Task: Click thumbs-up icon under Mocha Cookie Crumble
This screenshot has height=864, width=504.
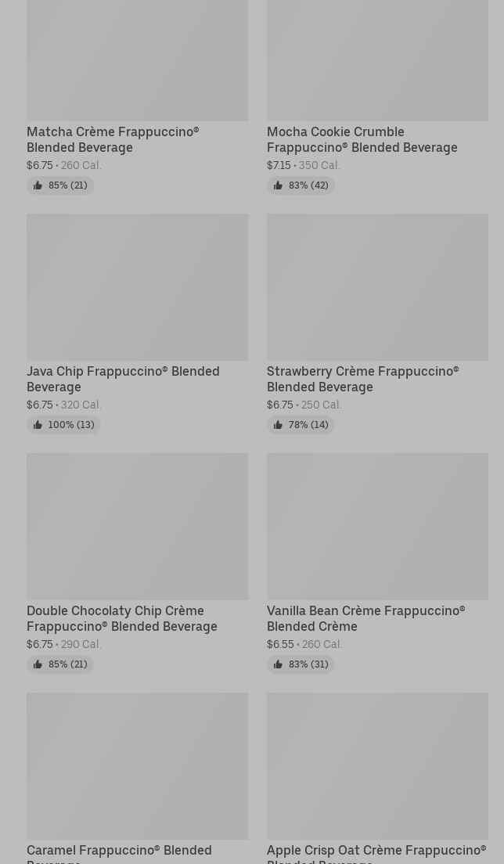Action: tap(278, 185)
